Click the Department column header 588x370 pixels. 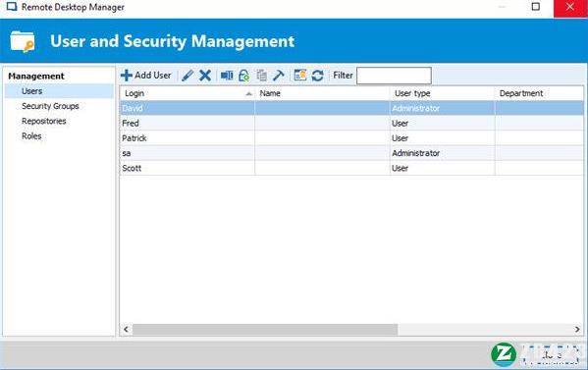(x=539, y=93)
